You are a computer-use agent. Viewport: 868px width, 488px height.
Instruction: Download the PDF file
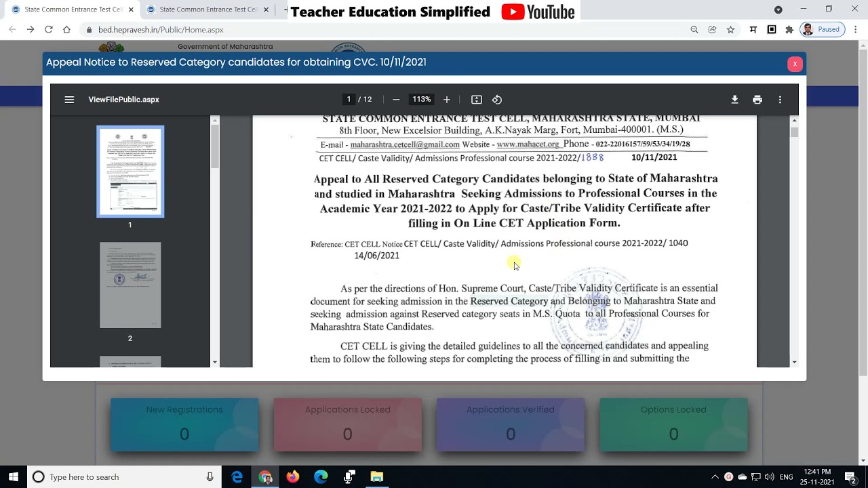pyautogui.click(x=734, y=100)
